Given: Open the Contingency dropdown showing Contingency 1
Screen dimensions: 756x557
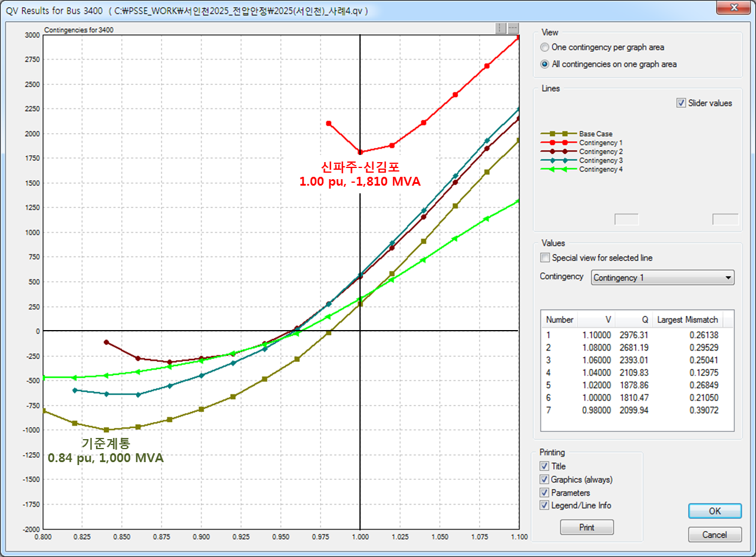Looking at the screenshot, I should pyautogui.click(x=662, y=278).
